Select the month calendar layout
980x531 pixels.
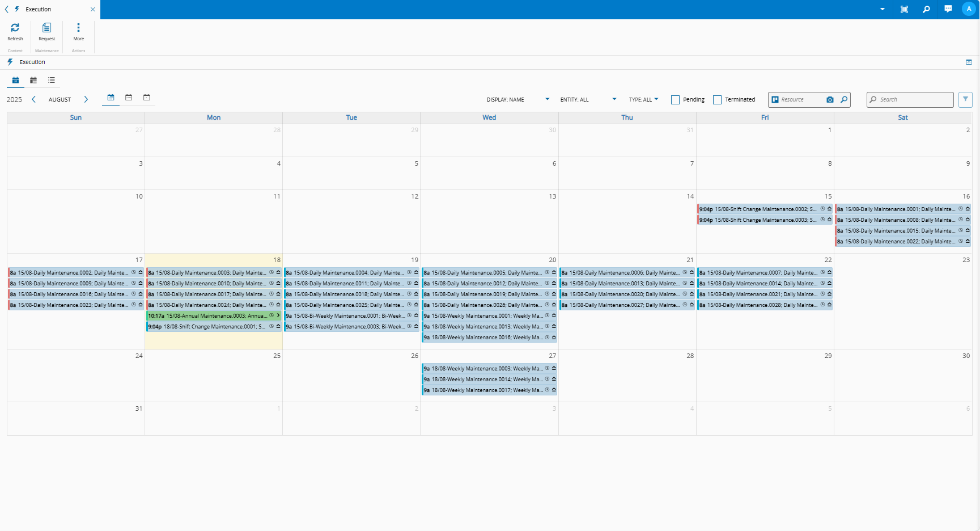[x=111, y=98]
